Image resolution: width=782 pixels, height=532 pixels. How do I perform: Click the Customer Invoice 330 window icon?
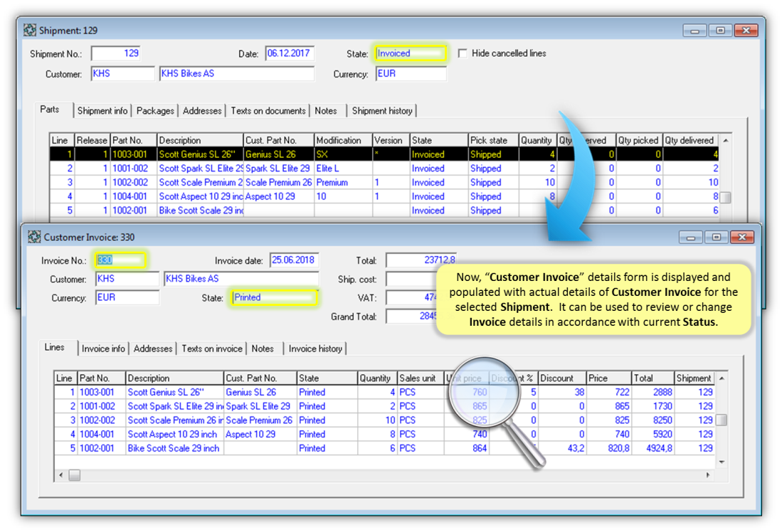(x=34, y=237)
